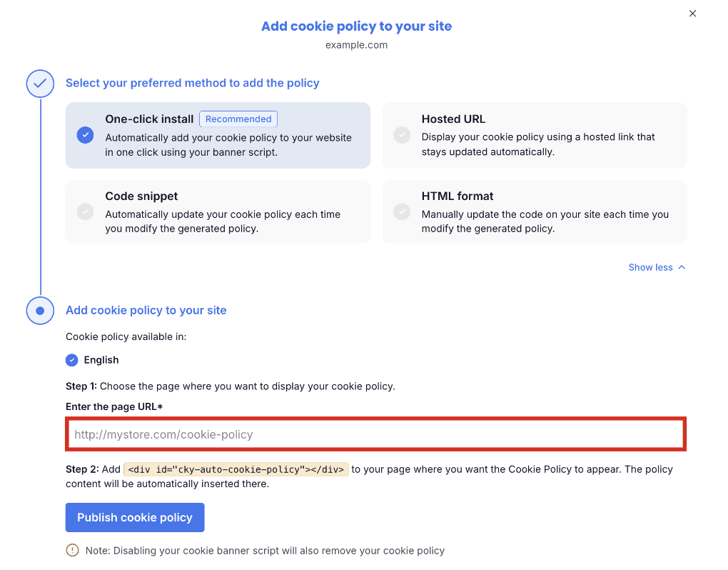The width and height of the screenshot is (728, 570).
Task: Click the warning note exclamation icon
Action: (x=72, y=551)
